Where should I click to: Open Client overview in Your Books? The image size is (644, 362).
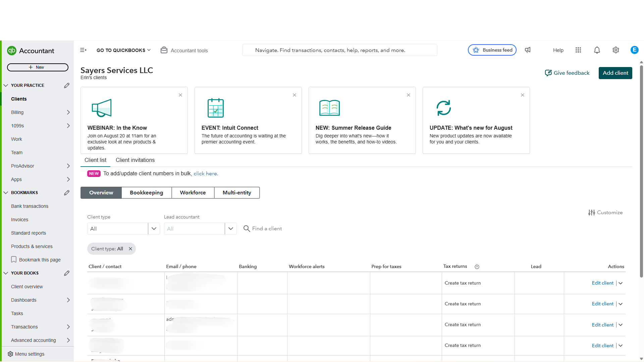pos(27,287)
